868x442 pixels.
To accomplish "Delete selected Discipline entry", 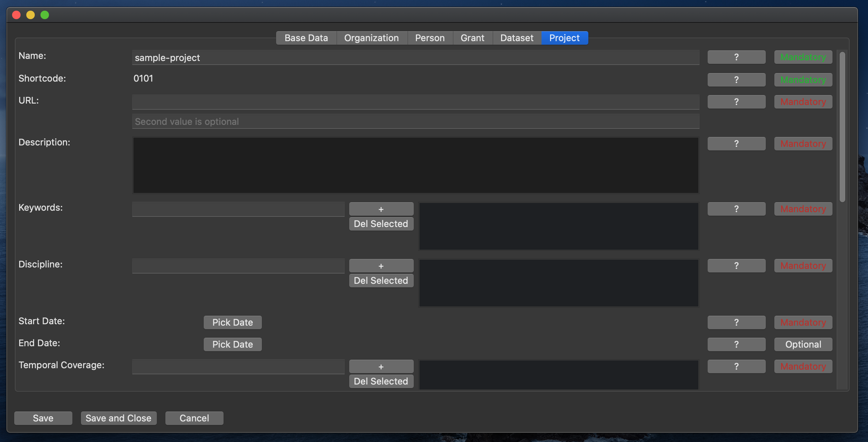I will (381, 280).
